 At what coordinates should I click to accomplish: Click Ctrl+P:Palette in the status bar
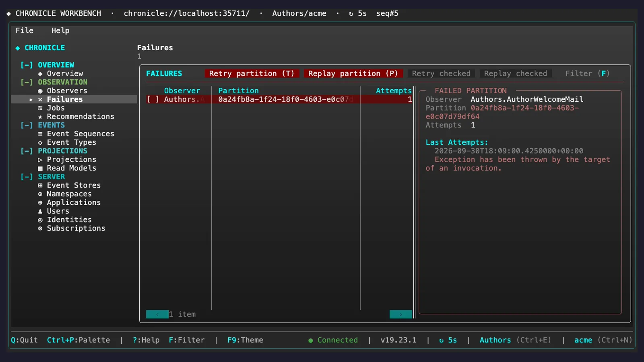[78, 340]
